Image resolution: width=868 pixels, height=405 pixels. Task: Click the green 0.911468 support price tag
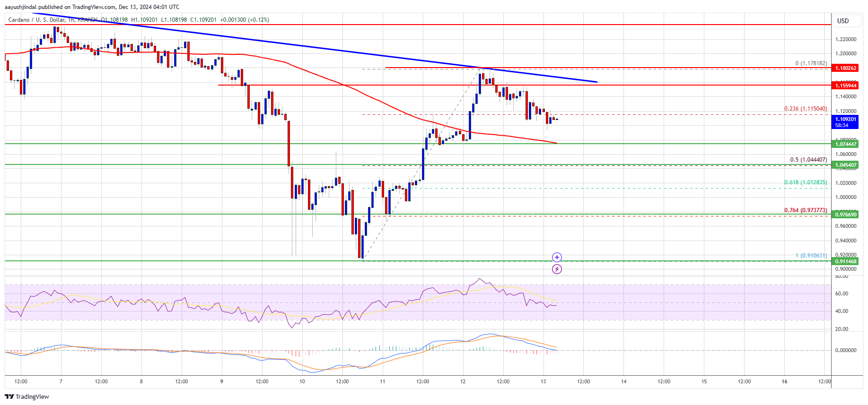point(845,261)
